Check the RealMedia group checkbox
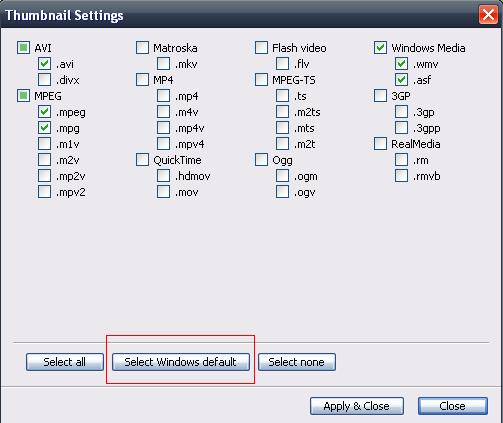Screen dimensions: 503x423 [x=380, y=144]
